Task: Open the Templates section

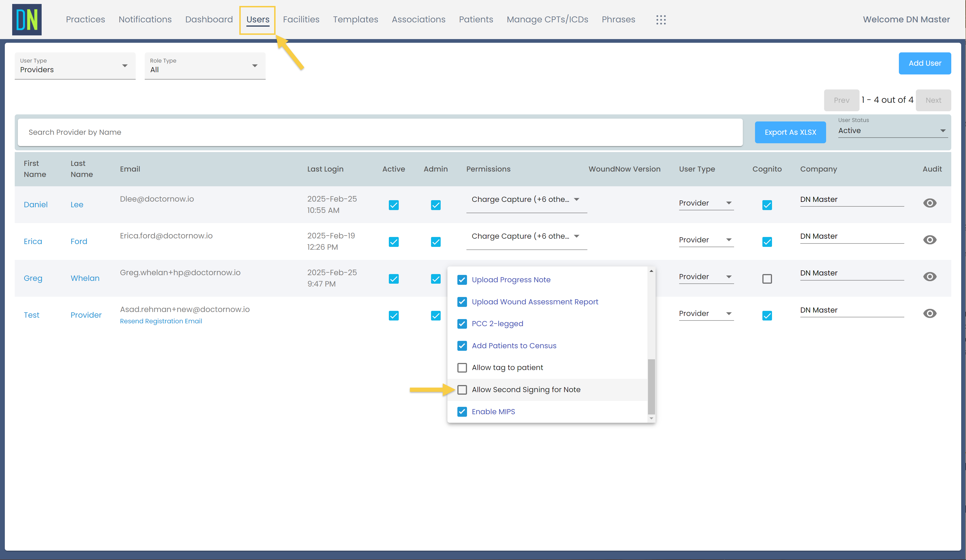Action: (x=355, y=19)
